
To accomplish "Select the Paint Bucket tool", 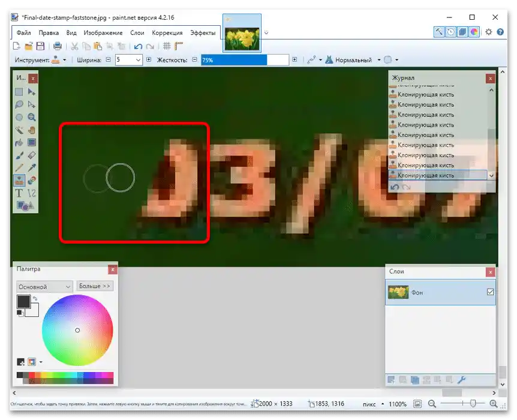I will (x=19, y=143).
